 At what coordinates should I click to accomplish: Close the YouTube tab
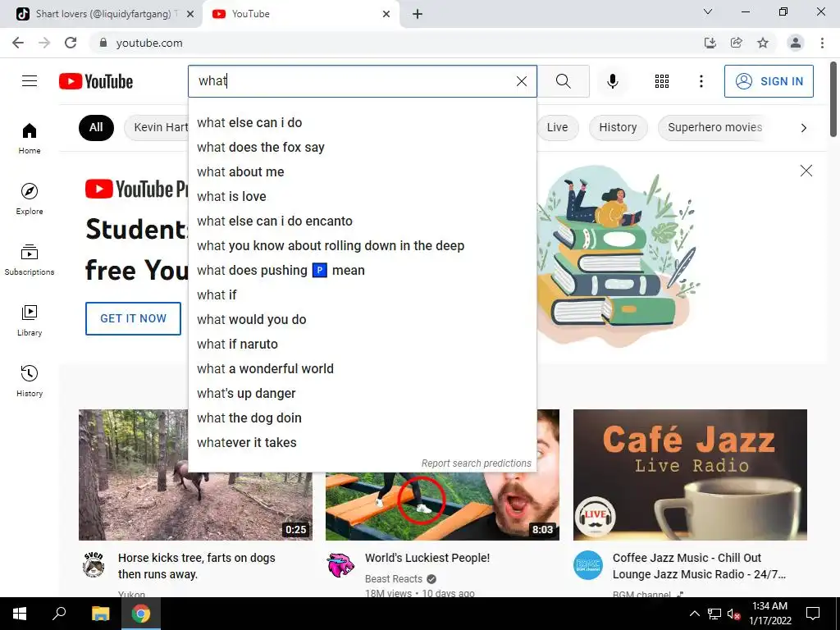pyautogui.click(x=386, y=14)
